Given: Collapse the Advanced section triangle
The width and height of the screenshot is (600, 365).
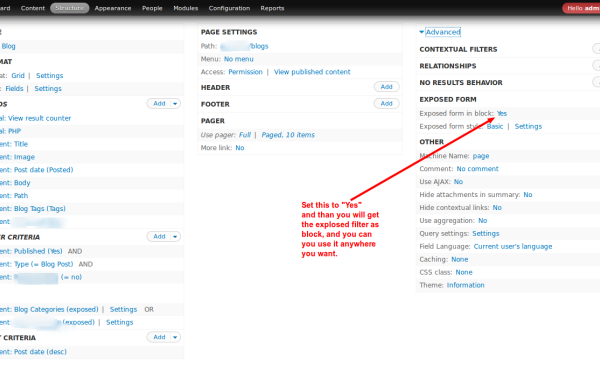Looking at the screenshot, I should tap(422, 32).
